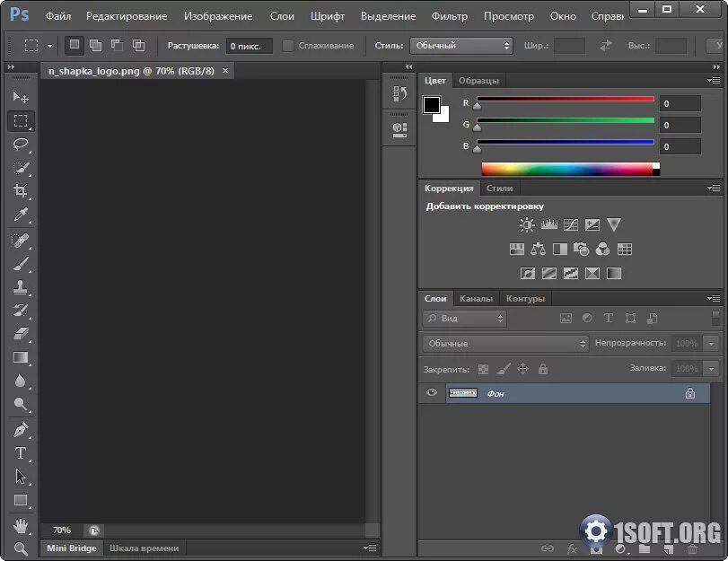The image size is (728, 561).
Task: Open the Файл menu
Action: (58, 16)
